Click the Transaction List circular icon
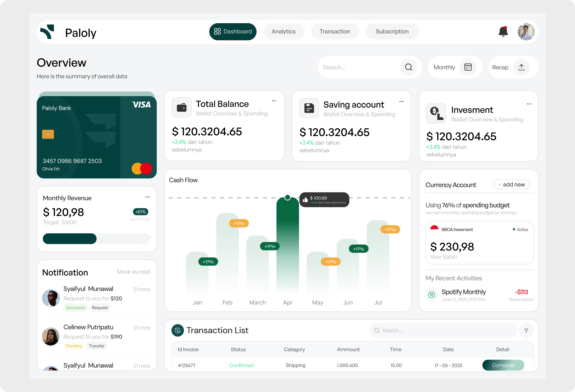The image size is (575, 392). coord(177,330)
